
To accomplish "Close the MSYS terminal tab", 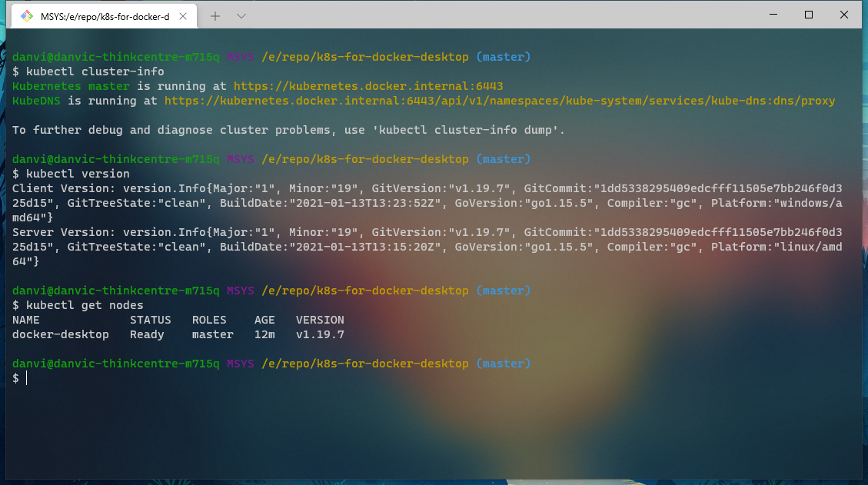I will pyautogui.click(x=183, y=16).
